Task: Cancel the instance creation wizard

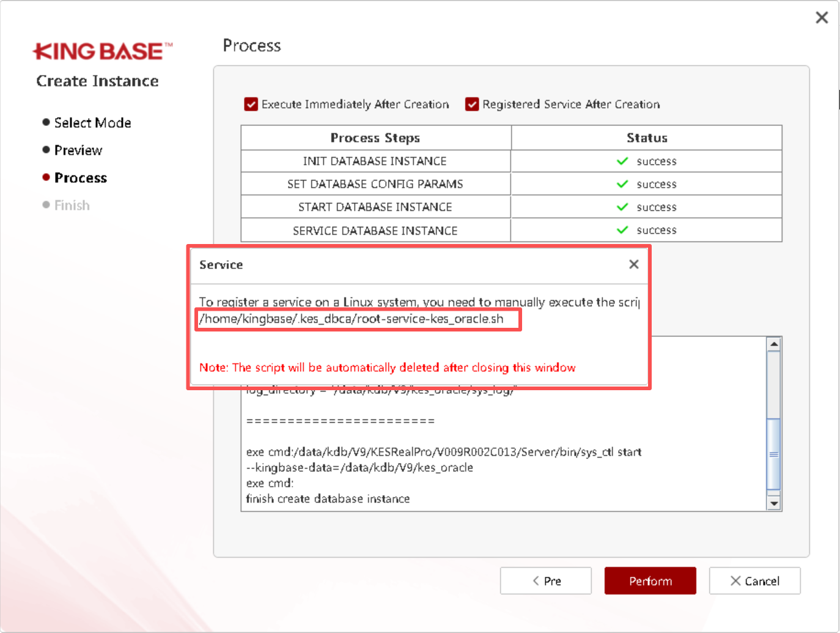Action: (755, 580)
